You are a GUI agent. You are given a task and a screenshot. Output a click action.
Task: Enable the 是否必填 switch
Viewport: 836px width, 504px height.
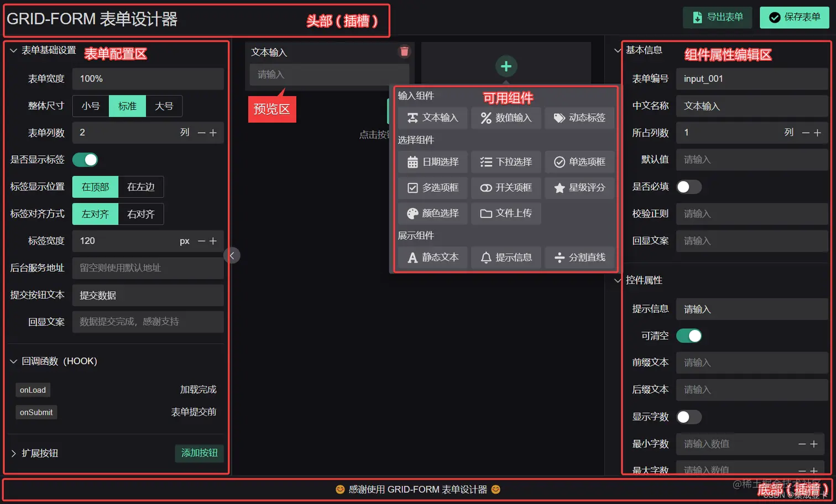click(689, 187)
